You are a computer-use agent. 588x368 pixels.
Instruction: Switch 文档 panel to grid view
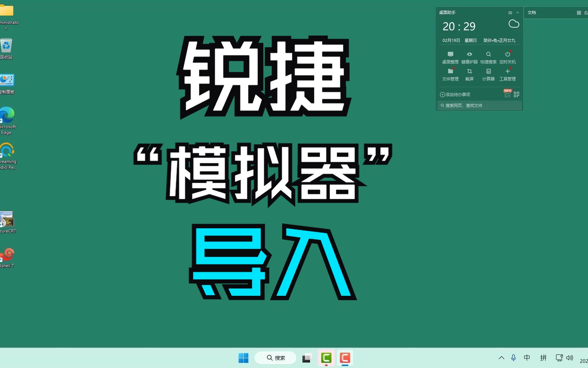(x=579, y=13)
